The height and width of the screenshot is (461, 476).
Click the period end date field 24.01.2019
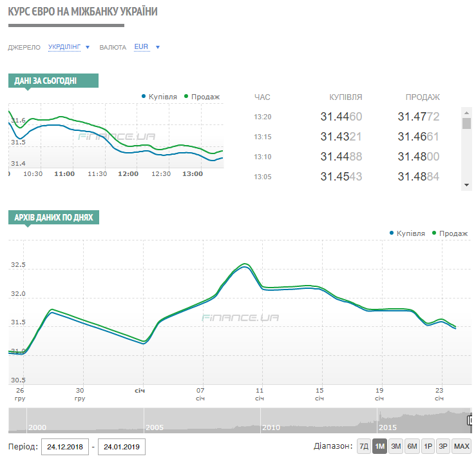[122, 447]
